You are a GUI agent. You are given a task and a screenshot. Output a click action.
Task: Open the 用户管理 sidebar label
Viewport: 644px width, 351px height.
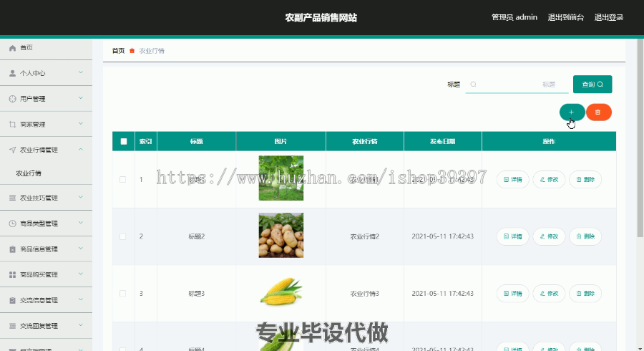pyautogui.click(x=32, y=99)
